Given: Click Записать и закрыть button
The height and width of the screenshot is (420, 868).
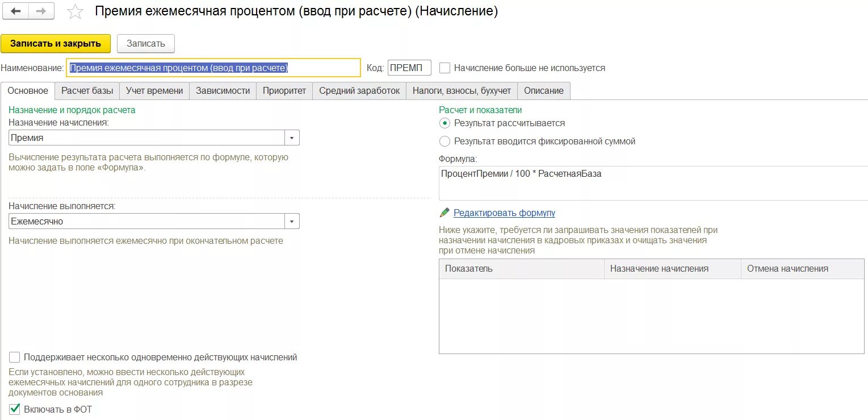Looking at the screenshot, I should point(56,43).
